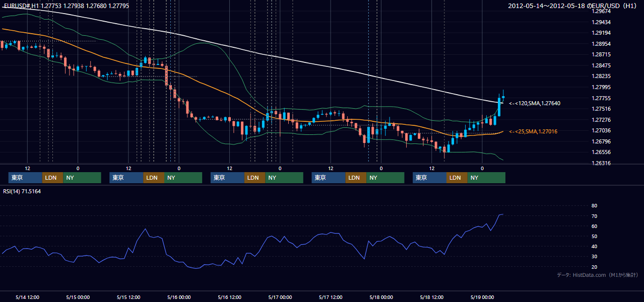This screenshot has width=644, height=302.
Task: Select the 5/16 00:00 time label
Action: click(179, 297)
